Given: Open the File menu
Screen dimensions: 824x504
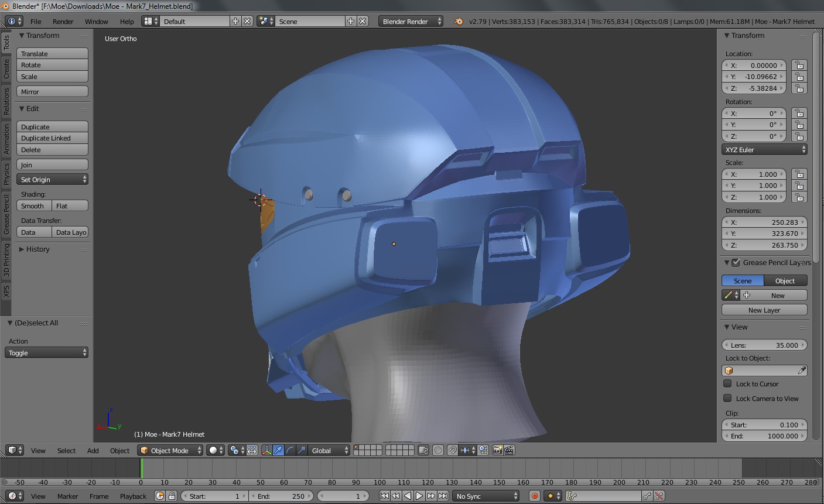Looking at the screenshot, I should (36, 22).
